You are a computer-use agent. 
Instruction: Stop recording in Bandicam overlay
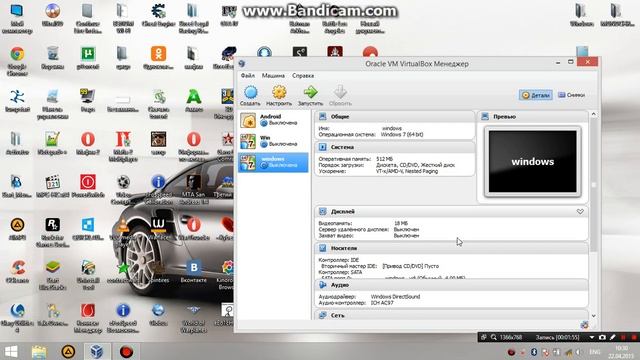pyautogui.click(x=634, y=337)
